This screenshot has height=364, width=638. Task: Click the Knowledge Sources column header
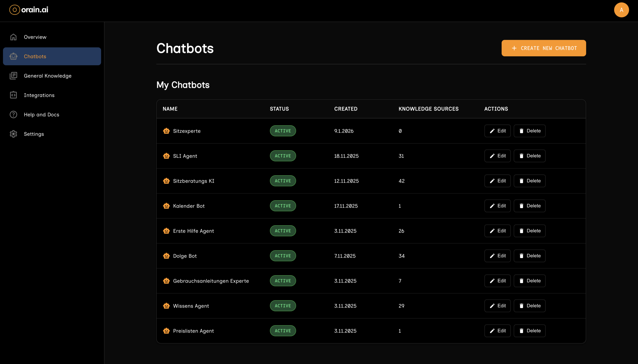(x=428, y=109)
